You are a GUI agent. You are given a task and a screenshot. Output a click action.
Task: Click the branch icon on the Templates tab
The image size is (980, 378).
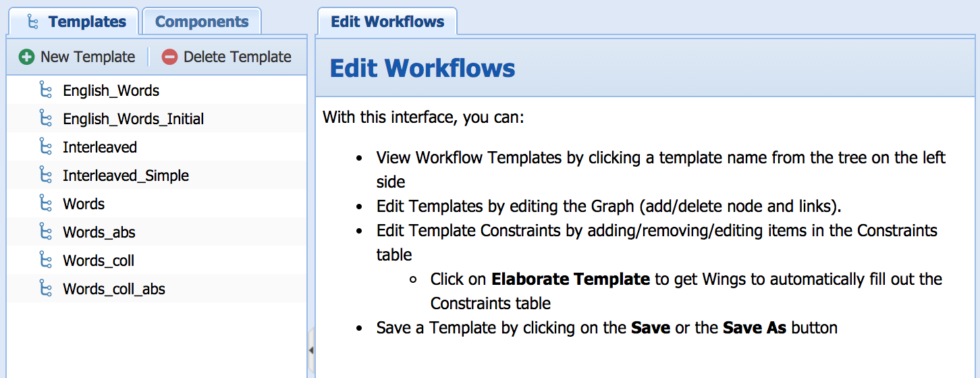32,22
